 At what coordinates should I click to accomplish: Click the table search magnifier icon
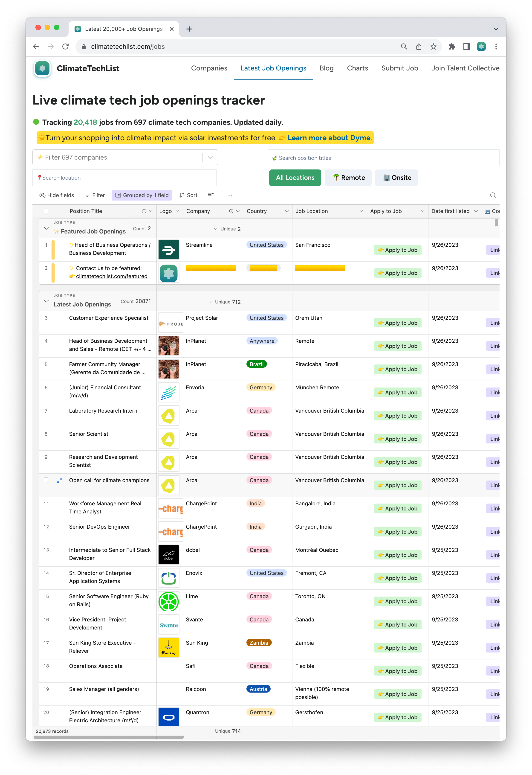493,195
